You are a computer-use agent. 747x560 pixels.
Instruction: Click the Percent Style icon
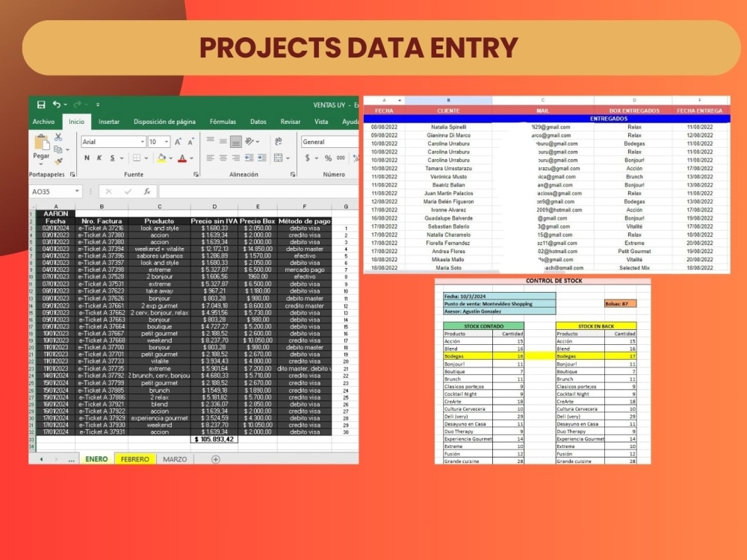click(x=328, y=158)
